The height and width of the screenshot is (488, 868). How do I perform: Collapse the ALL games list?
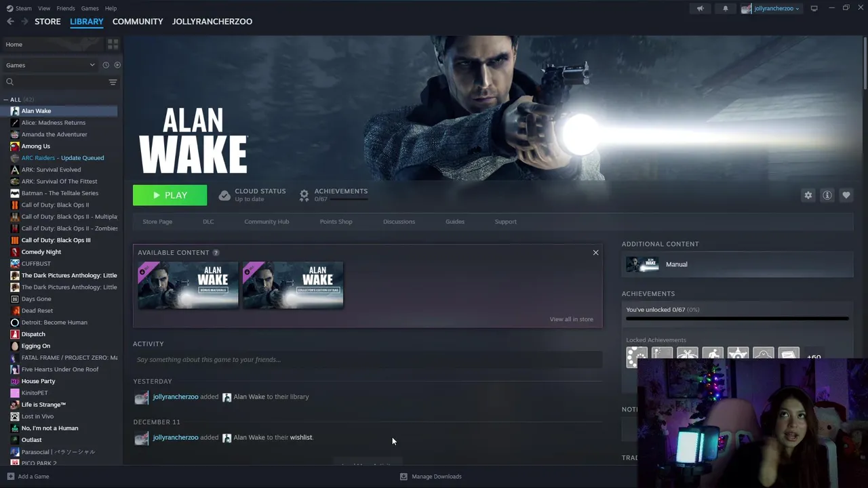6,100
